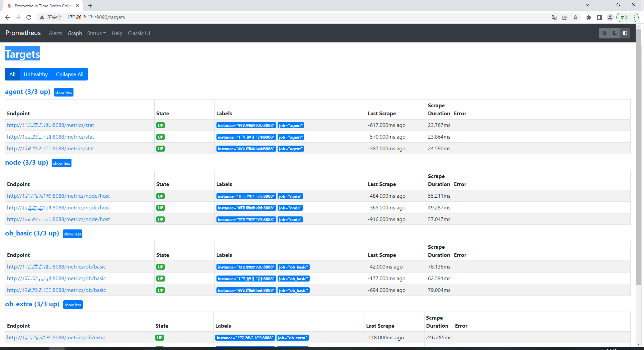The width and height of the screenshot is (644, 350).
Task: Click UP state badge in 79.004ms ob_basic row
Action: tap(161, 291)
